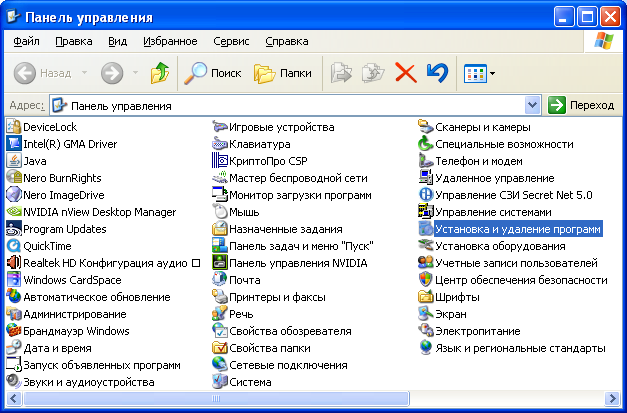Click the Переход go button
Image resolution: width=627 pixels, height=413 pixels.
581,105
